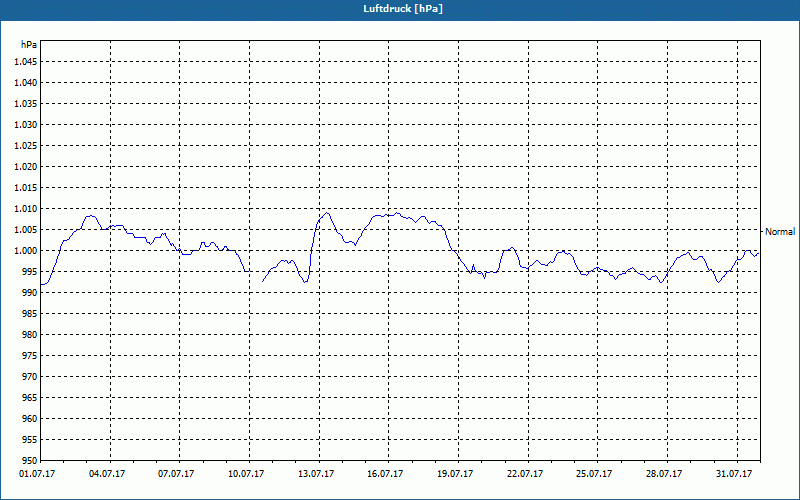Select the 31.07.17 date label
Screen dimensions: 800x500
(x=734, y=474)
